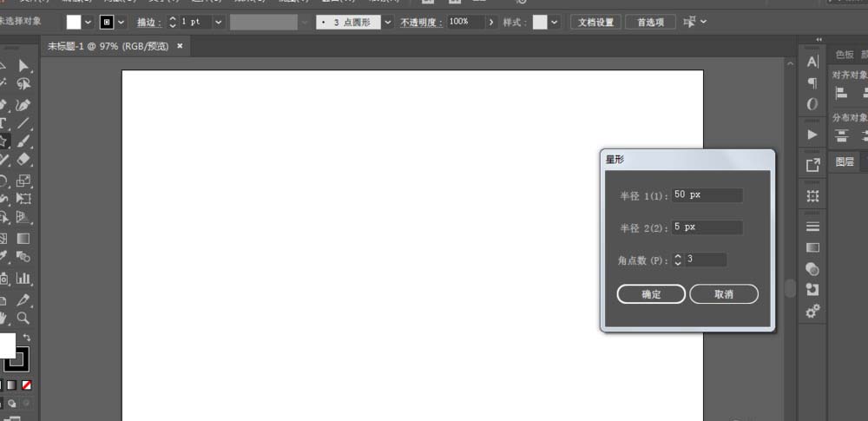This screenshot has width=868, height=421.
Task: Open the Appearance panel icon
Action: (812, 290)
